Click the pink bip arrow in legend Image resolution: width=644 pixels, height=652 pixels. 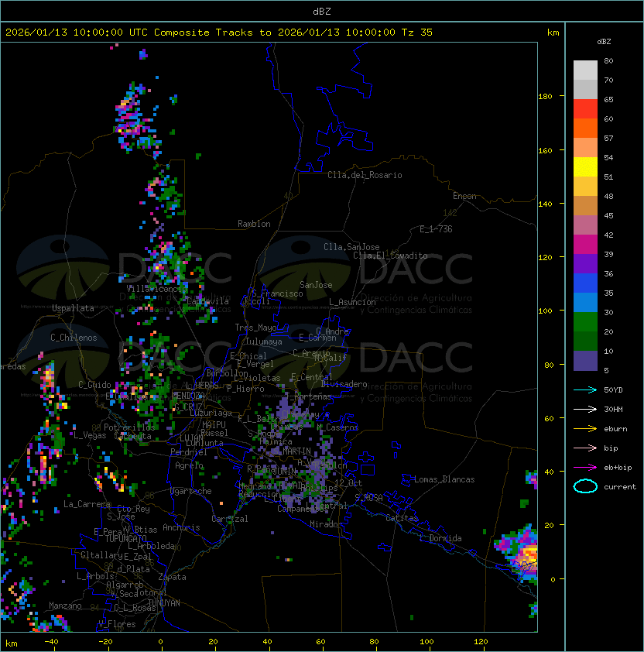(585, 448)
